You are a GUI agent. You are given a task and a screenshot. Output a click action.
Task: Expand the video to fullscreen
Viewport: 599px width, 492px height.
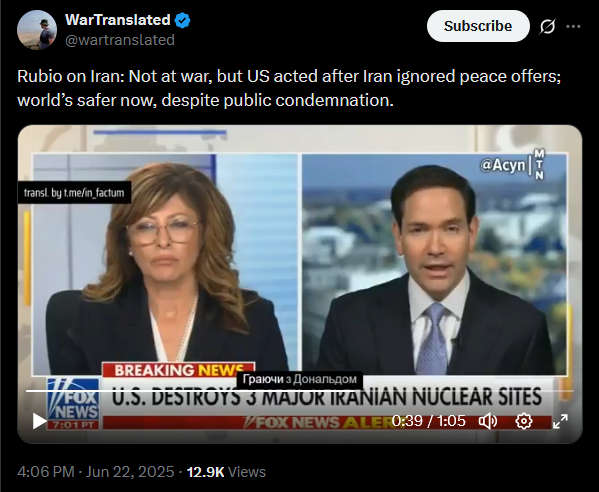pyautogui.click(x=560, y=421)
